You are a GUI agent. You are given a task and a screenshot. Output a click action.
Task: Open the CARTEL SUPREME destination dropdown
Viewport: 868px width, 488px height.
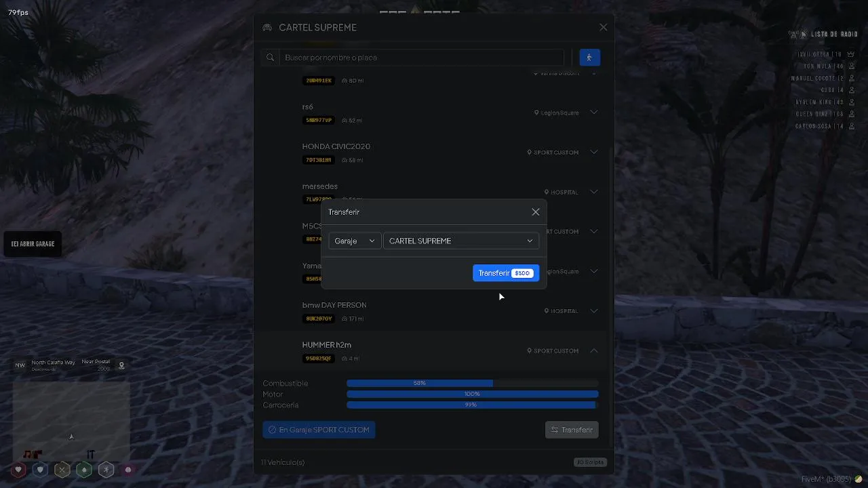coord(461,241)
